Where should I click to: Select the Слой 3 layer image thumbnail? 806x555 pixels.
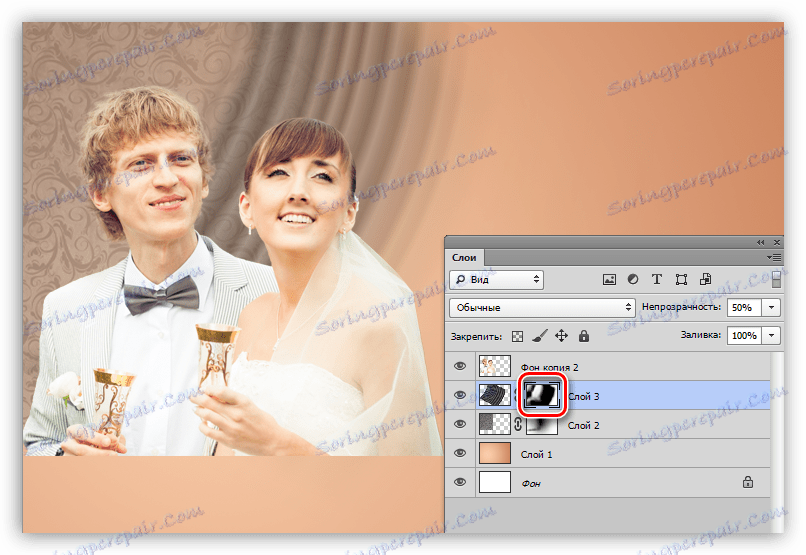pos(494,395)
